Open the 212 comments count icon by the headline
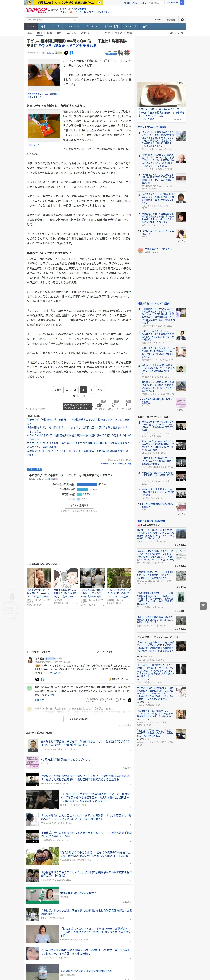Screen dimensions: 210x980 (51, 53)
